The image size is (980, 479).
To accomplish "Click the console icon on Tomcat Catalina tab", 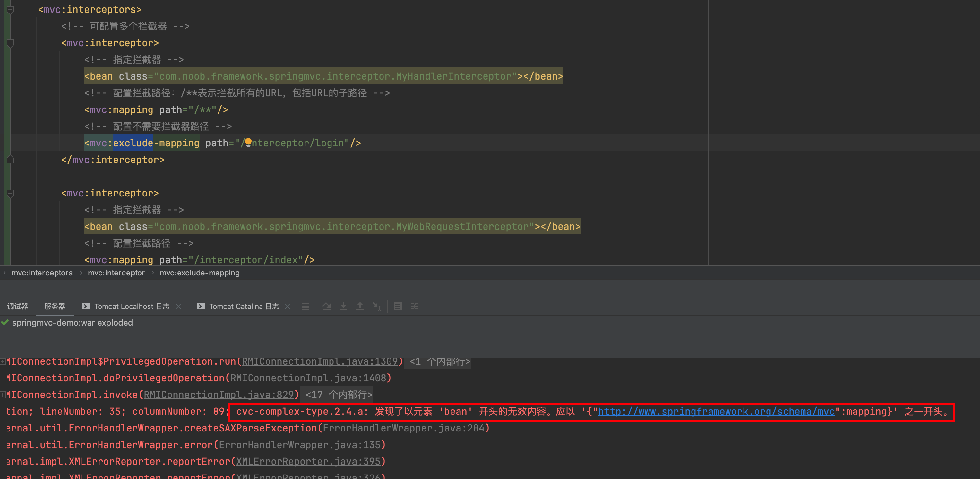I will pos(201,306).
